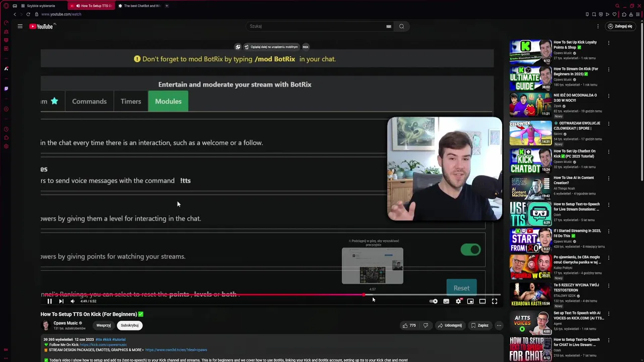
Task: Open the YouTube hamburger guide menu
Action: click(x=20, y=26)
